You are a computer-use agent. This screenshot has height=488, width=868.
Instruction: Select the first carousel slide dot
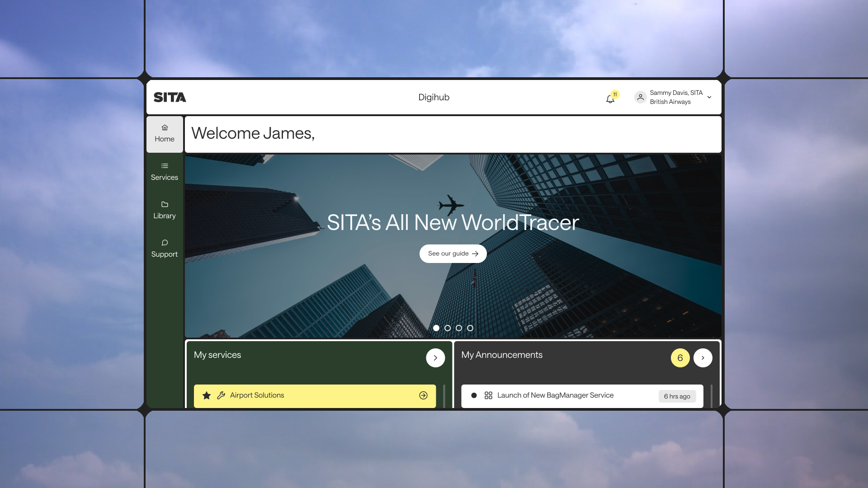coord(436,328)
